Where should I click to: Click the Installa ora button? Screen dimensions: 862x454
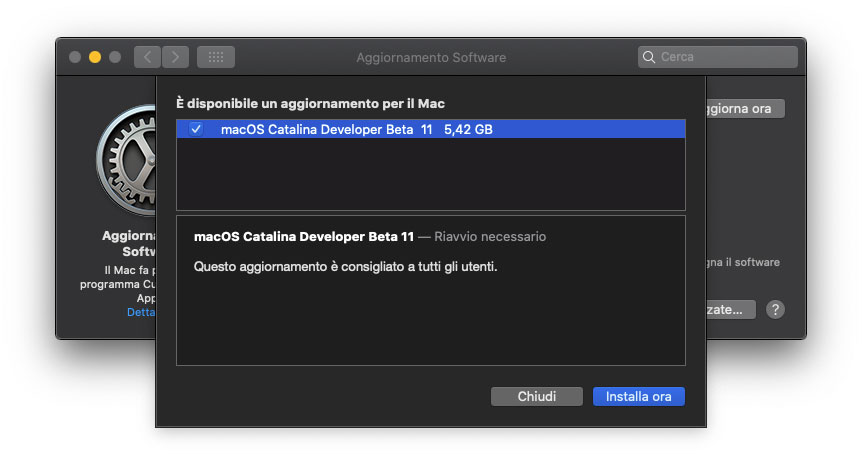(638, 396)
